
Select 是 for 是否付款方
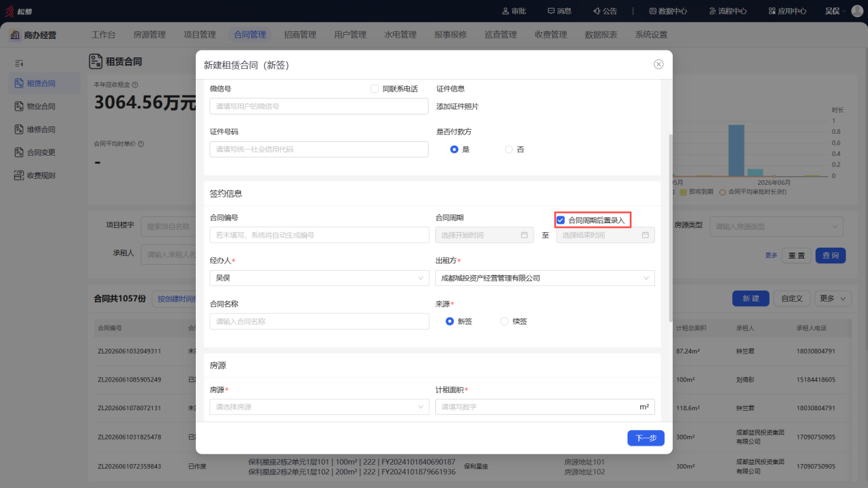[x=454, y=149]
